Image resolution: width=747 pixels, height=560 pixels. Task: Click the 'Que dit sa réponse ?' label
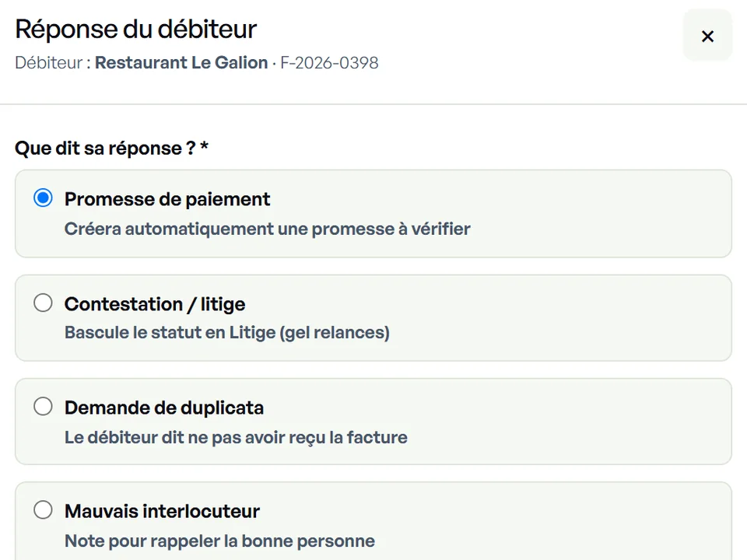point(105,148)
